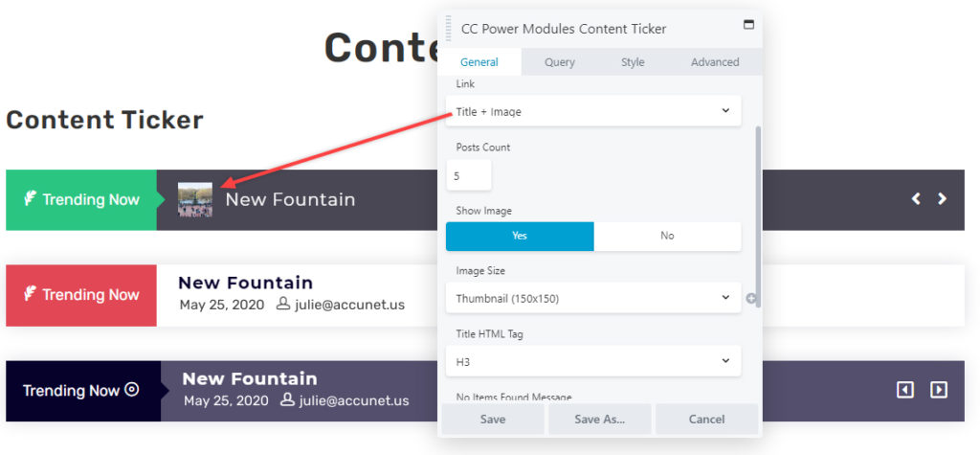Screen dimensions: 980x455
Task: Click previous chevron arrow on first ticker
Action: 916,199
